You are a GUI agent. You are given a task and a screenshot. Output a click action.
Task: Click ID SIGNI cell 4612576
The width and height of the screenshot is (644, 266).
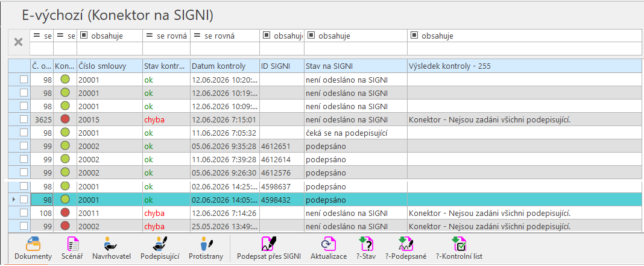coord(282,173)
